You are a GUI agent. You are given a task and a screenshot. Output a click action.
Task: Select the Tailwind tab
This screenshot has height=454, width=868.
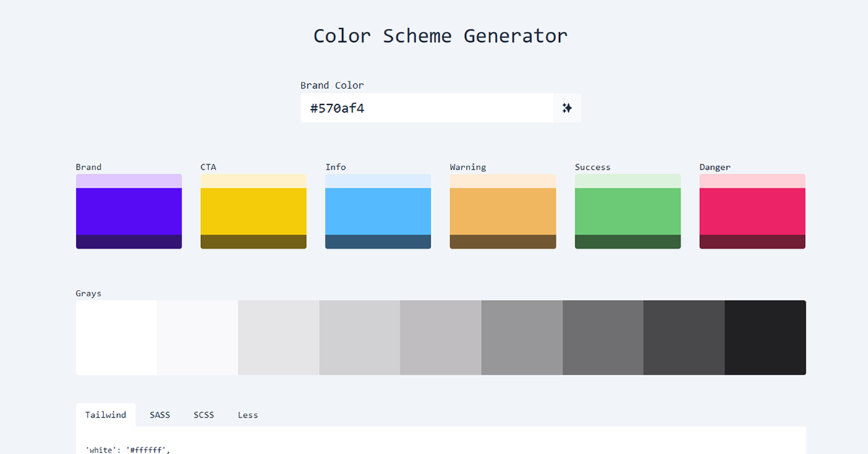106,414
